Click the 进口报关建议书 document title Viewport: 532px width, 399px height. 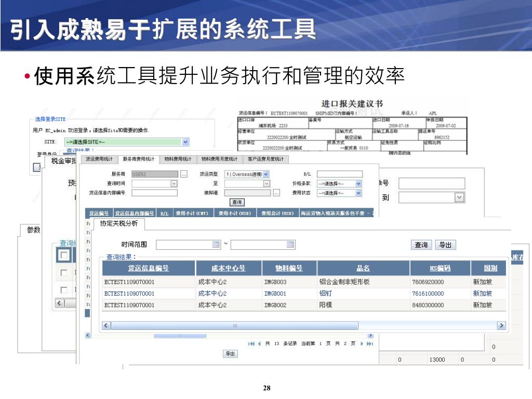pos(352,103)
